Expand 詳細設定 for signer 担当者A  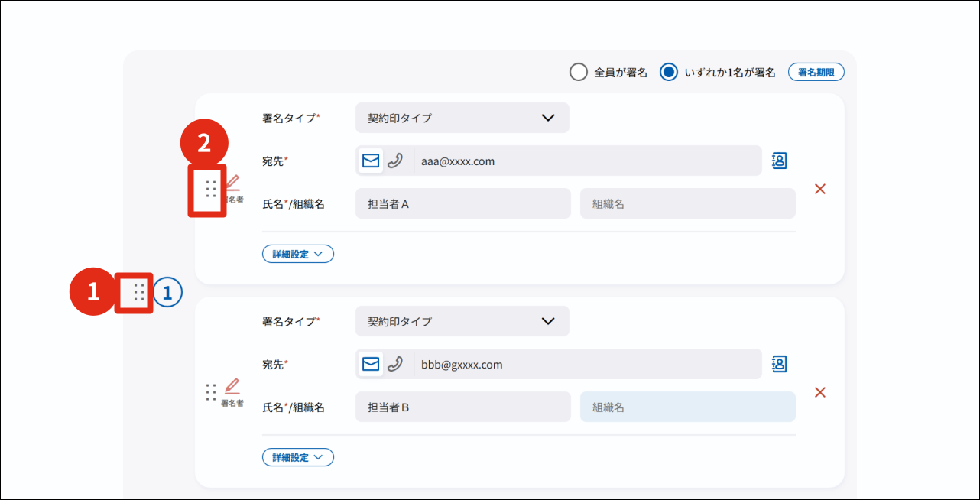tap(298, 254)
